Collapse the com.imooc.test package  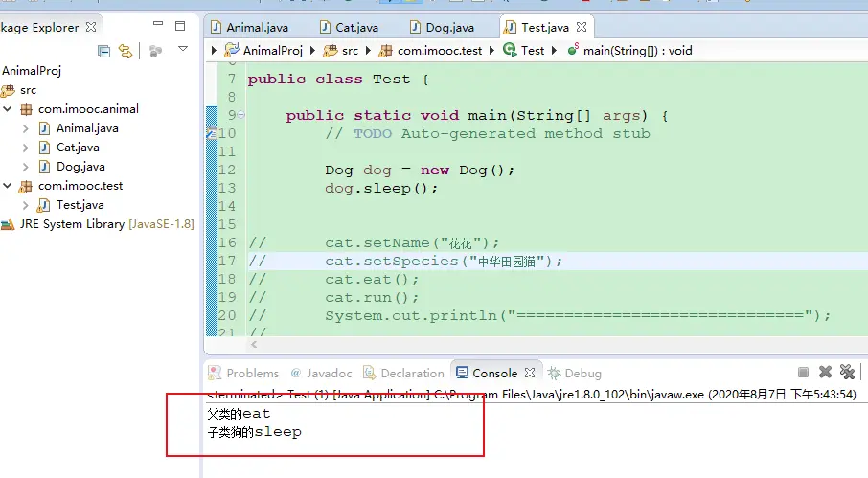pyautogui.click(x=8, y=186)
